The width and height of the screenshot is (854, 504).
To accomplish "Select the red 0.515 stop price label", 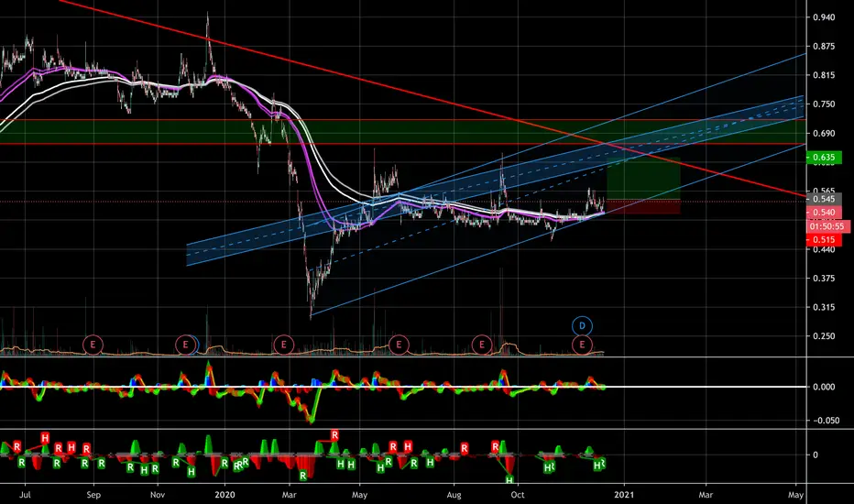I will [x=824, y=240].
